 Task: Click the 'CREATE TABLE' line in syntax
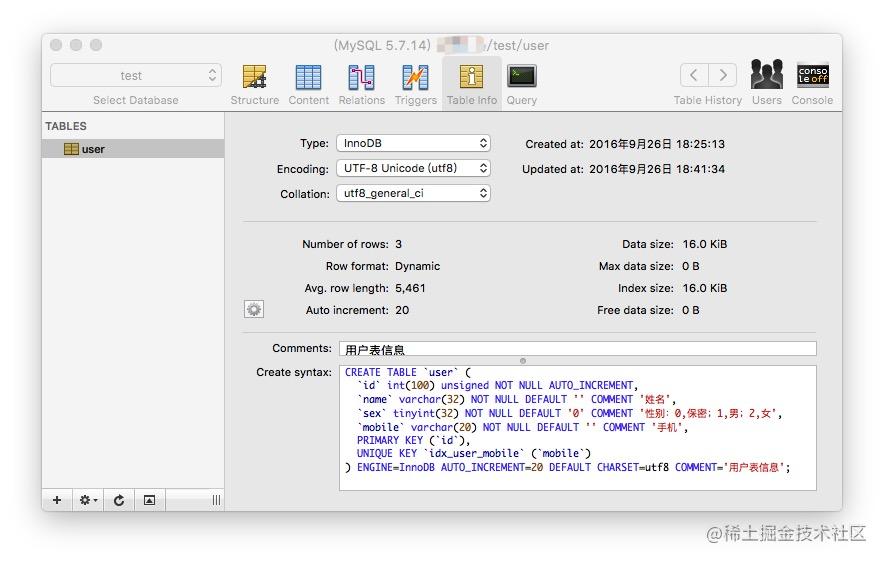[x=408, y=373]
